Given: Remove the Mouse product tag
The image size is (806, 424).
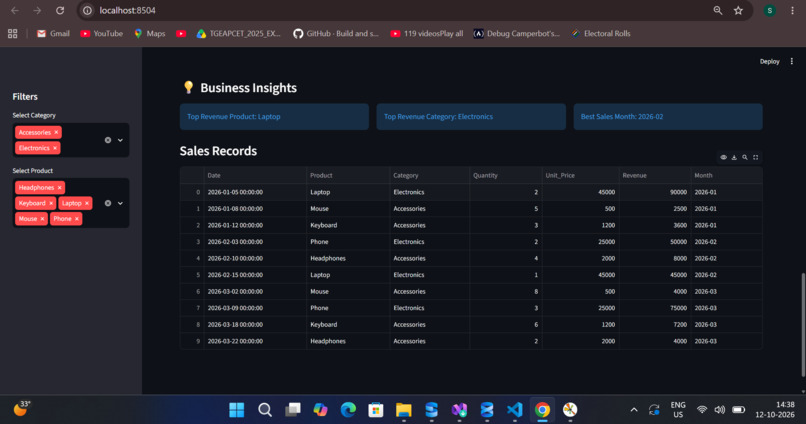Looking at the screenshot, I should click(42, 219).
